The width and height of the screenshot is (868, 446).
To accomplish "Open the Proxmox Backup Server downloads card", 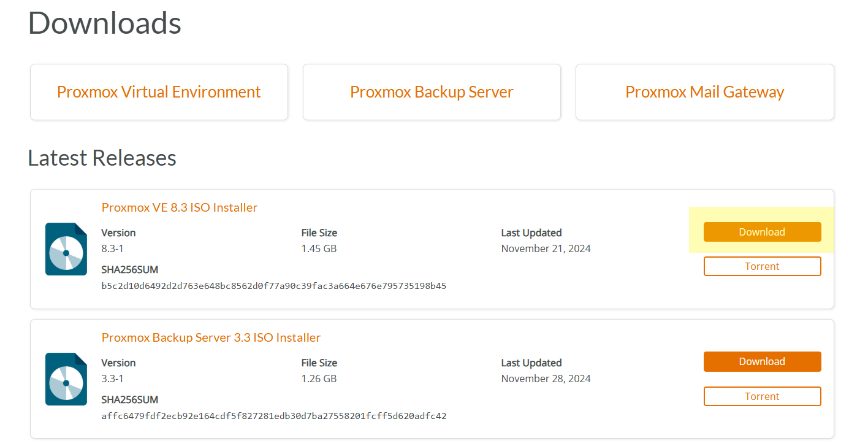I will tap(432, 92).
